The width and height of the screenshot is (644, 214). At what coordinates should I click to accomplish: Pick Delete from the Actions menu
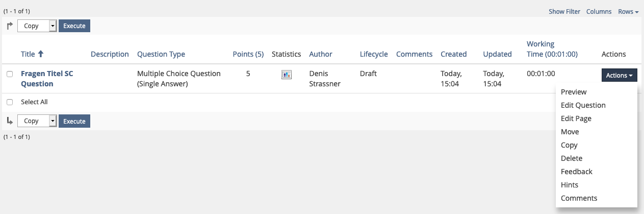pos(571,158)
